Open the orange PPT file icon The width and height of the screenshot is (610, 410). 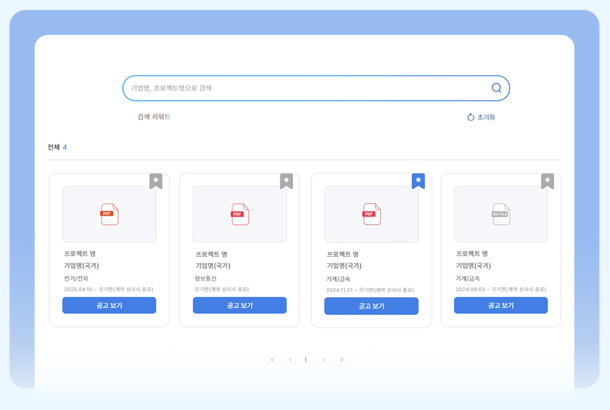109,214
